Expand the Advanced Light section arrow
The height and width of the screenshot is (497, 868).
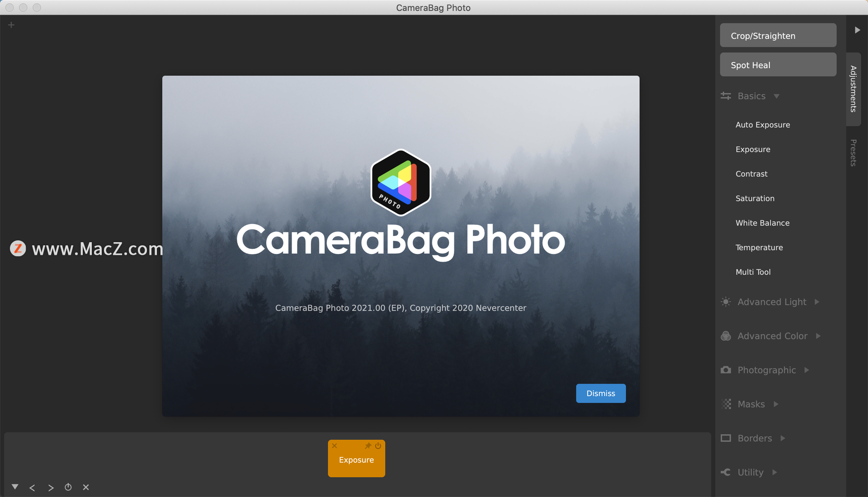817,302
